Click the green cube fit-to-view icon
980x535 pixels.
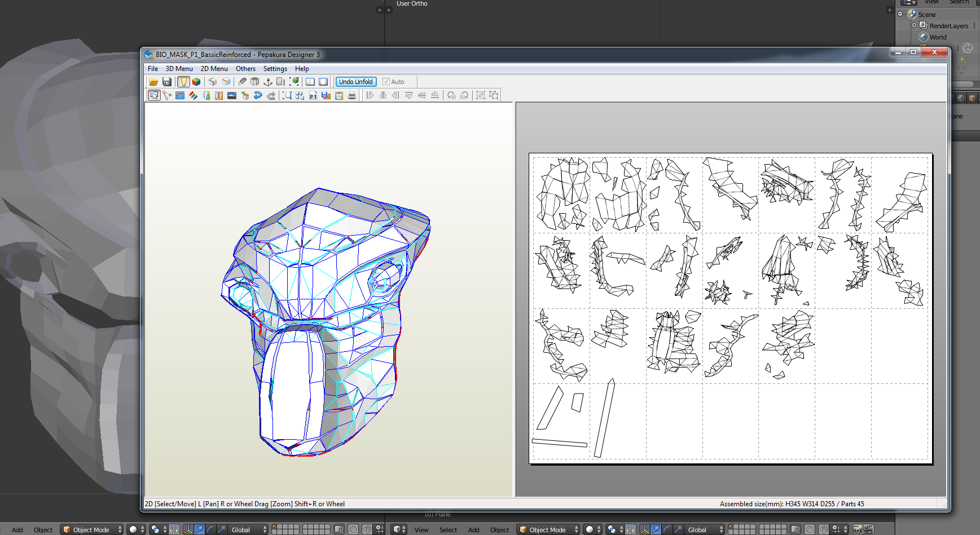[294, 82]
